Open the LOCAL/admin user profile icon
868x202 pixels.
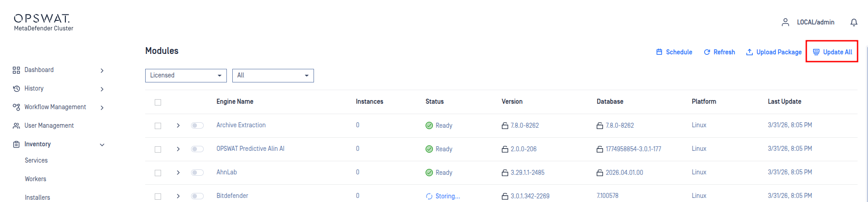coord(785,22)
